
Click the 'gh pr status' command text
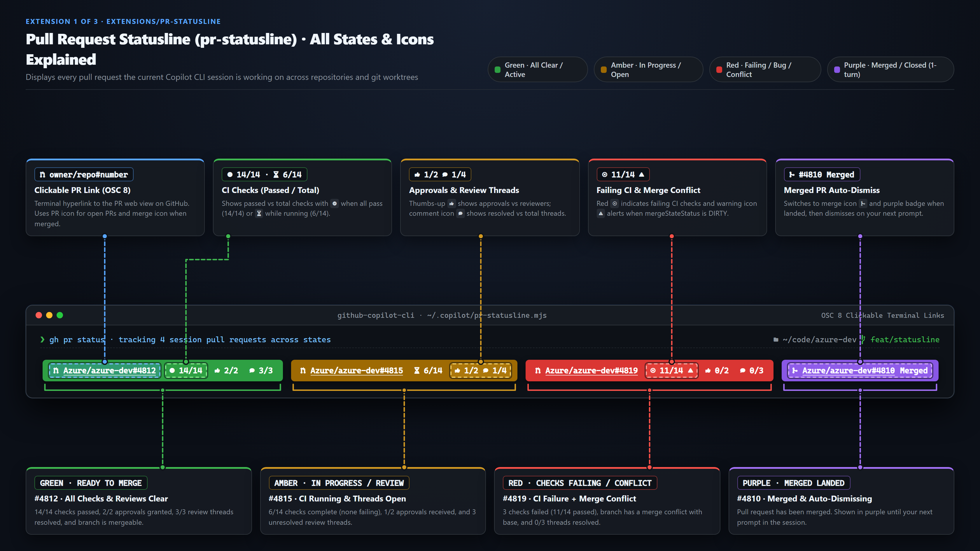77,340
